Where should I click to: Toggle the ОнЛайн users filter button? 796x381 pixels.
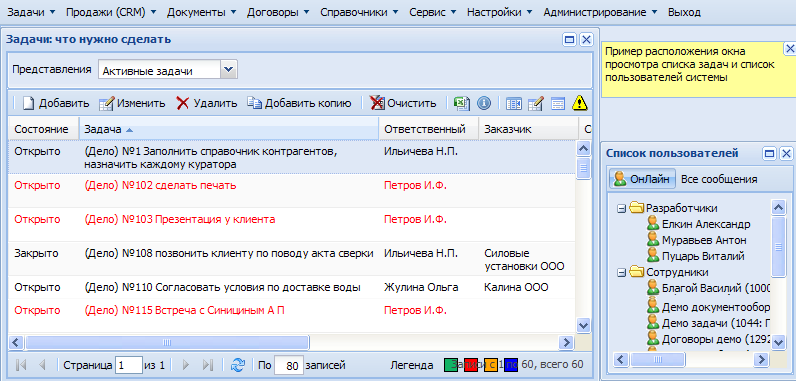coord(643,179)
